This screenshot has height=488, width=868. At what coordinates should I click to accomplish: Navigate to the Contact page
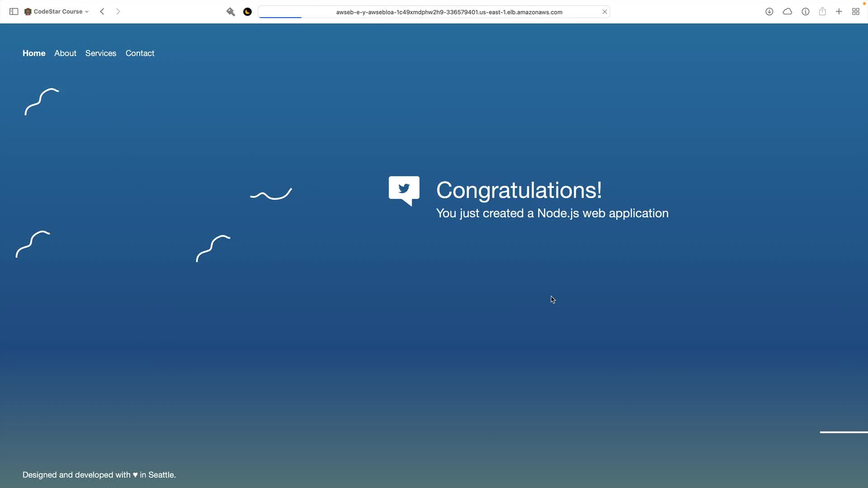coord(140,53)
